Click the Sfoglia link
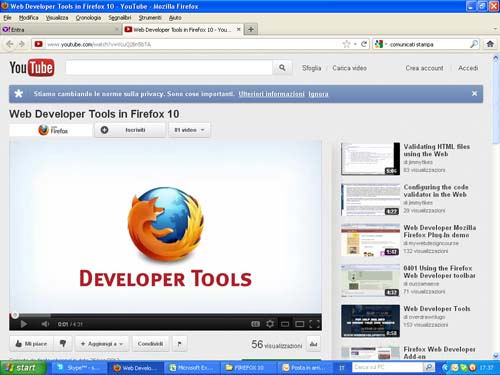Screen dimensions: 500x375 pyautogui.click(x=311, y=68)
